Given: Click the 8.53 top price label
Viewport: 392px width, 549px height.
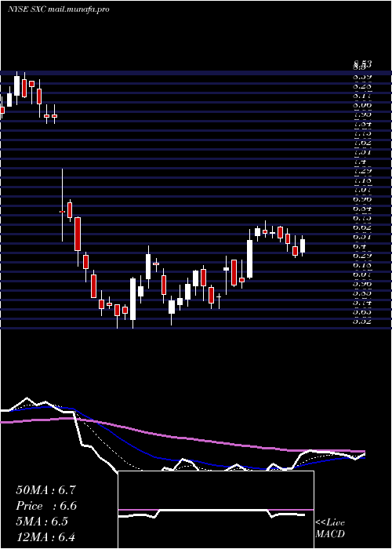Looking at the screenshot, I should click(x=362, y=64).
